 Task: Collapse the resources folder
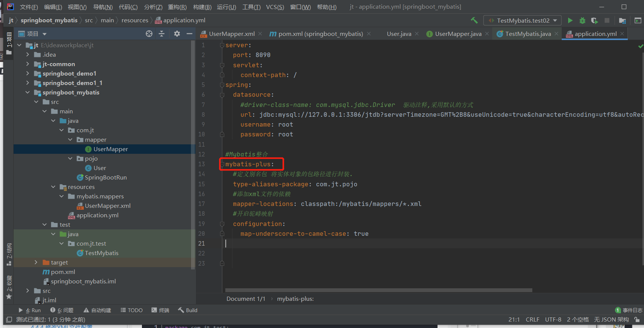pyautogui.click(x=53, y=187)
